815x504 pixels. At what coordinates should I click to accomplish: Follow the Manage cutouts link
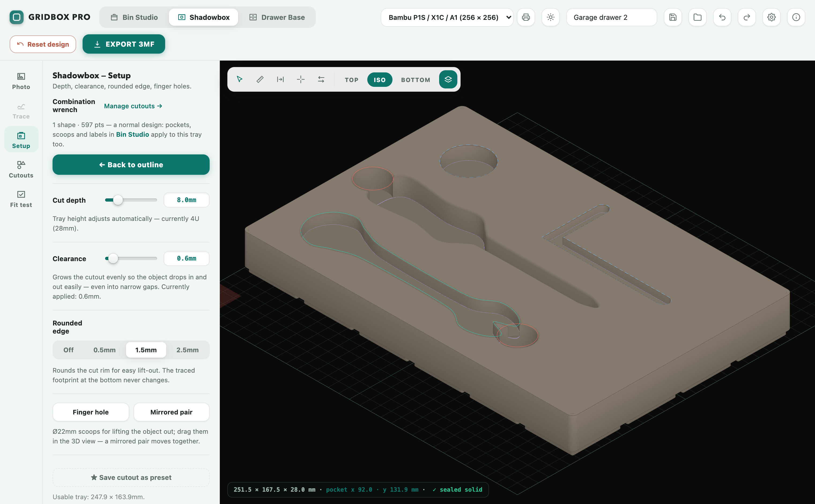[x=133, y=106]
